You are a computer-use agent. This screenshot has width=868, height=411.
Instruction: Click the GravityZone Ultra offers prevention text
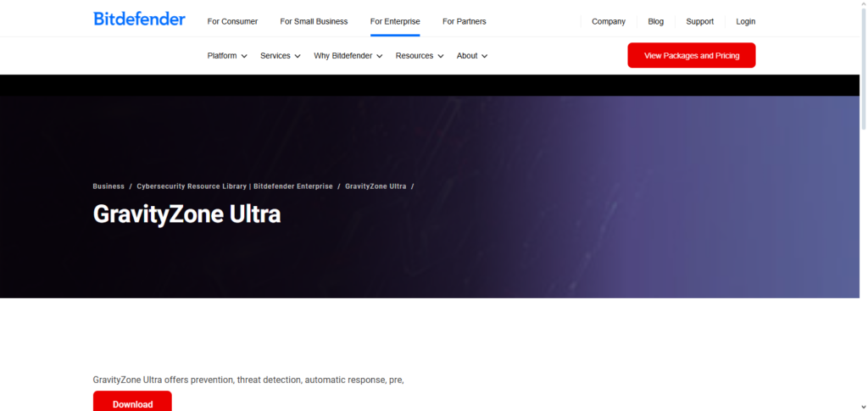pyautogui.click(x=248, y=380)
